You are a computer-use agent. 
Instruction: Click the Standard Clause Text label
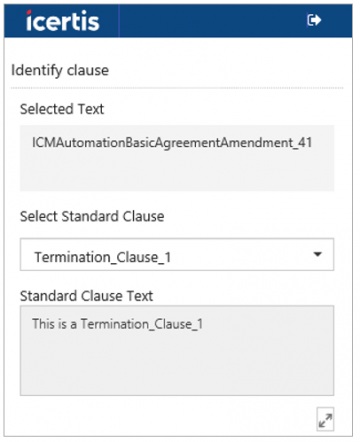tap(86, 296)
